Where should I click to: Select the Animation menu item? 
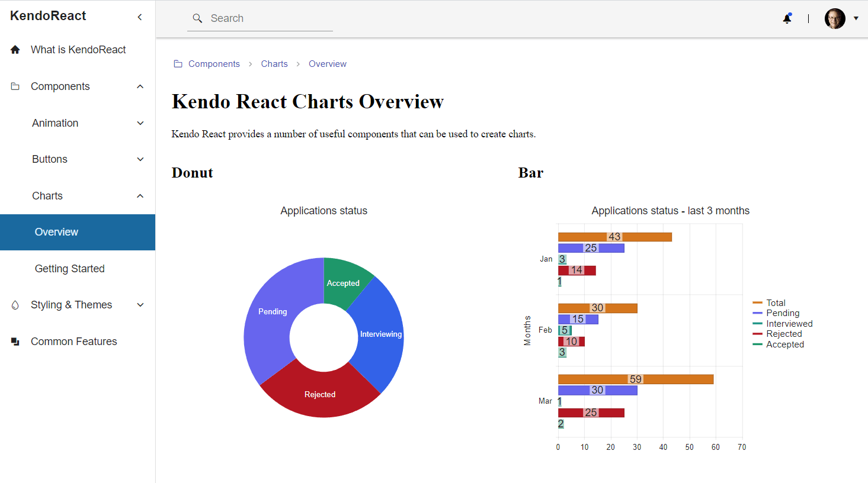pyautogui.click(x=78, y=123)
